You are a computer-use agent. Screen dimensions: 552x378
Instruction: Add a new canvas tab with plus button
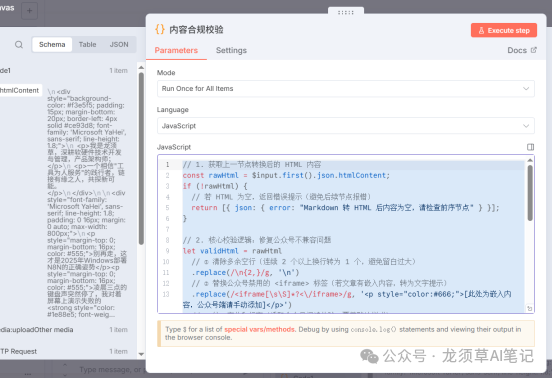(30, 11)
